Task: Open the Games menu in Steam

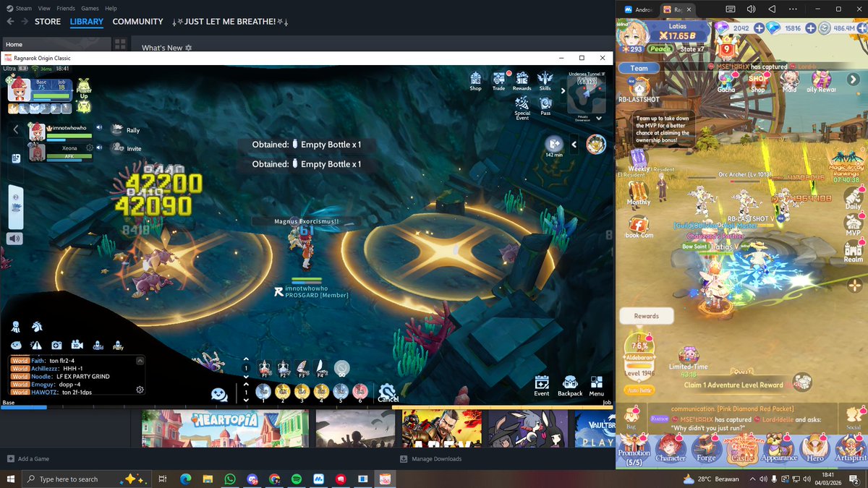Action: click(90, 8)
